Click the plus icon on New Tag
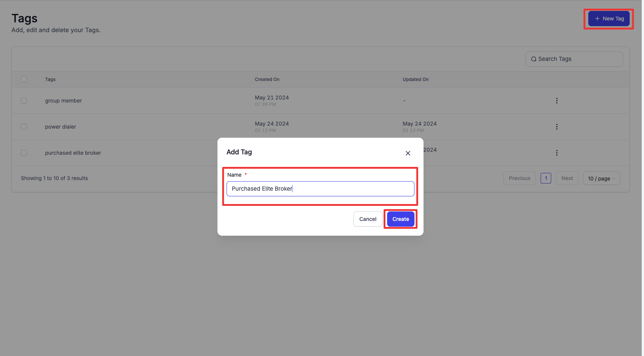 click(x=597, y=19)
